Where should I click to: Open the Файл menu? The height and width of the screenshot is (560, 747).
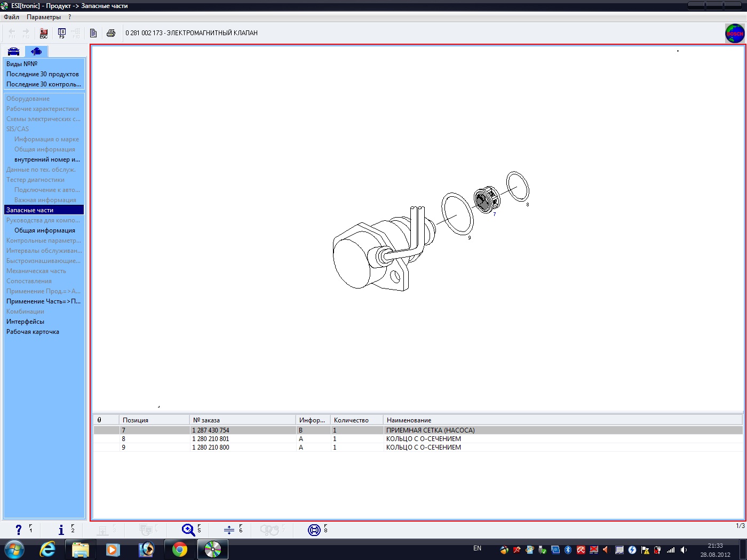11,17
